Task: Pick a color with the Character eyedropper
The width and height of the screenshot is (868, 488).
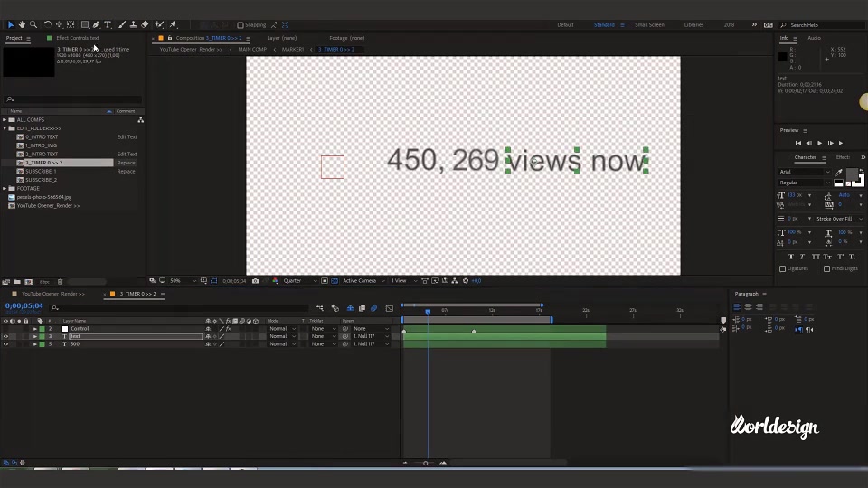Action: click(839, 173)
